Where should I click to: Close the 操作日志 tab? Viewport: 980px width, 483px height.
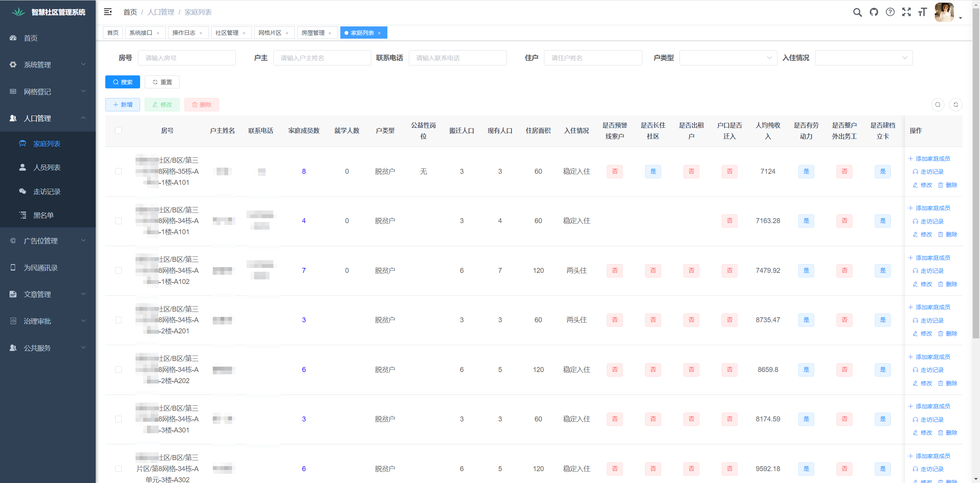coord(201,33)
